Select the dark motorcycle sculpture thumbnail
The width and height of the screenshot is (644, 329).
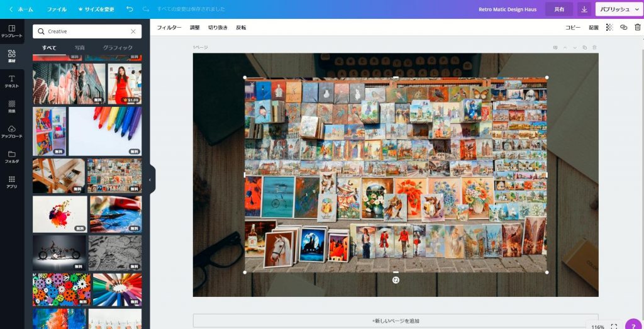coord(59,253)
